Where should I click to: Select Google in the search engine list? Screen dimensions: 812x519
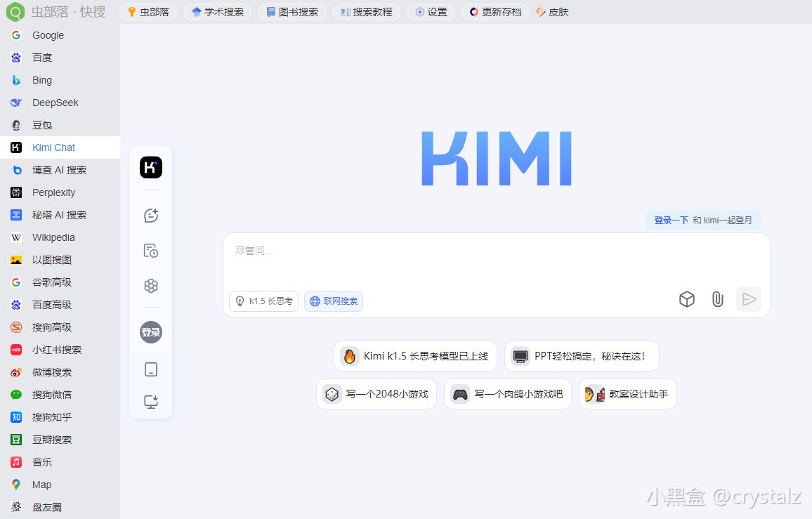[x=60, y=35]
